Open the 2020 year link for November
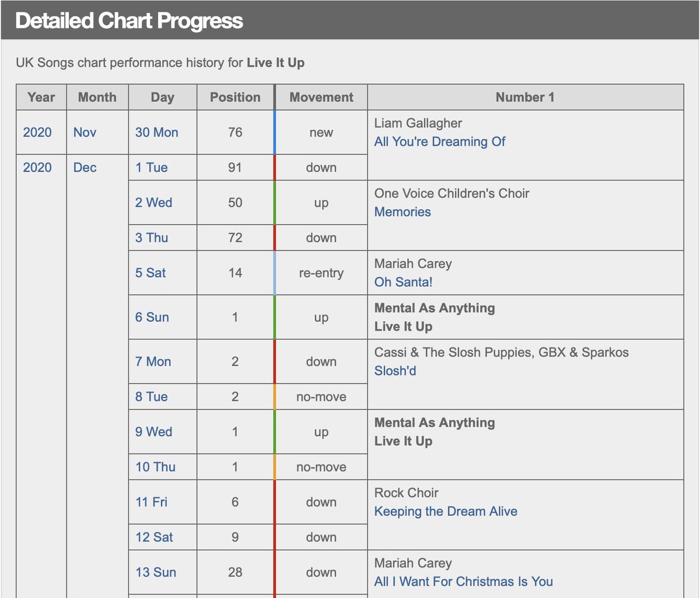Viewport: 700px width, 598px height. (37, 132)
